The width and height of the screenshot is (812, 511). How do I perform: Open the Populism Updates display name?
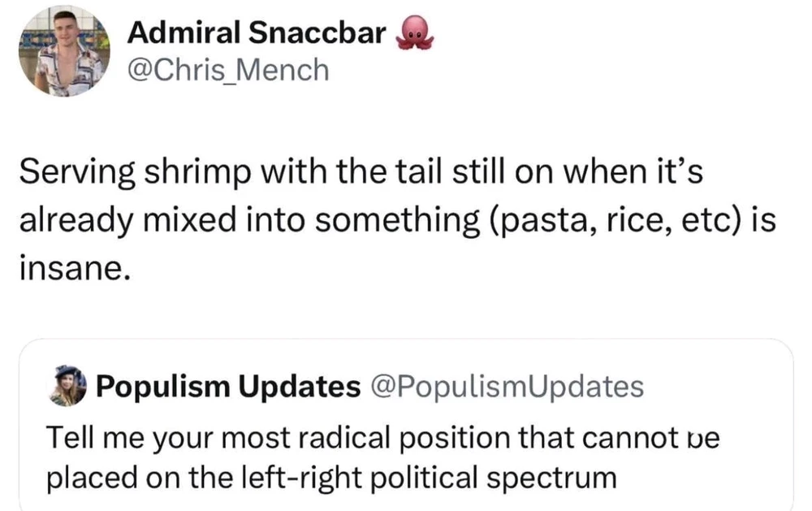229,387
